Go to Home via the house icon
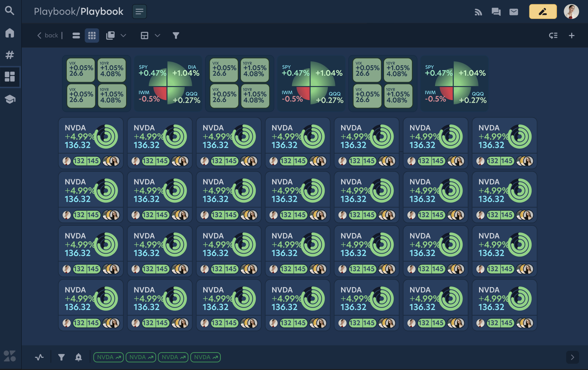 [10, 33]
